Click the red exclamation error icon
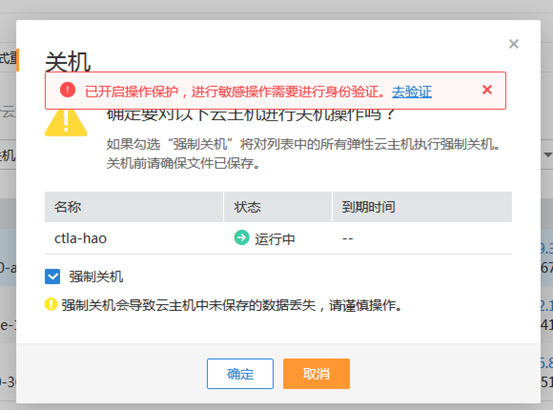Screen dimensions: 553x410 pyautogui.click(x=68, y=90)
